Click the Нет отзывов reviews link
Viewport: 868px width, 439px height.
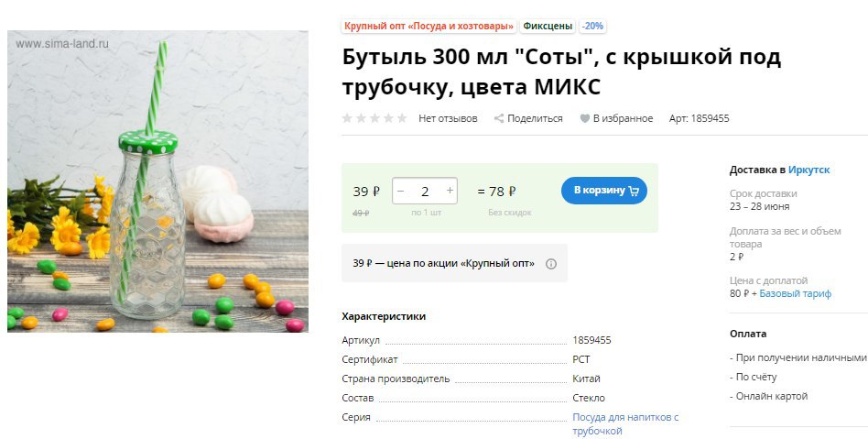coord(448,118)
